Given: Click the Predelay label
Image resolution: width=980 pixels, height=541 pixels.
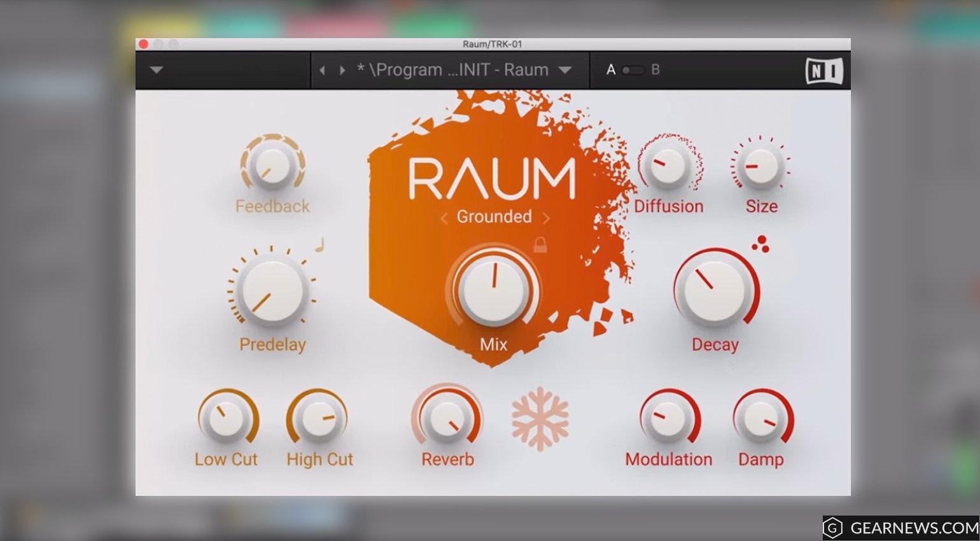Looking at the screenshot, I should point(272,344).
